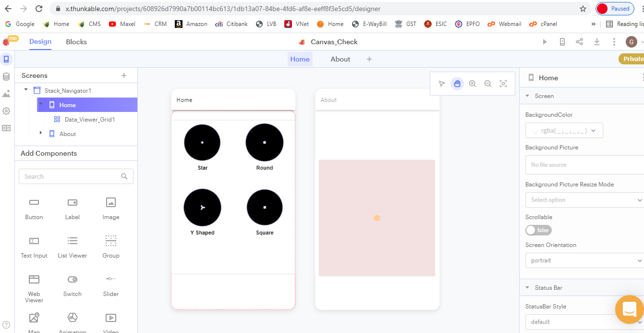Zoom out on the canvas
This screenshot has height=333, width=644.
pos(488,84)
